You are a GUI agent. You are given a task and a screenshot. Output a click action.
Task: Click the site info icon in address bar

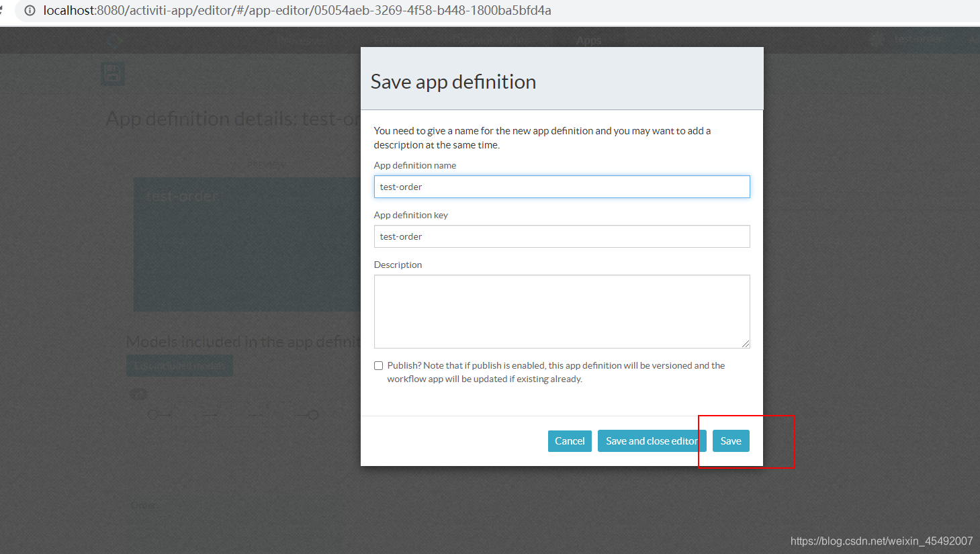[x=30, y=10]
